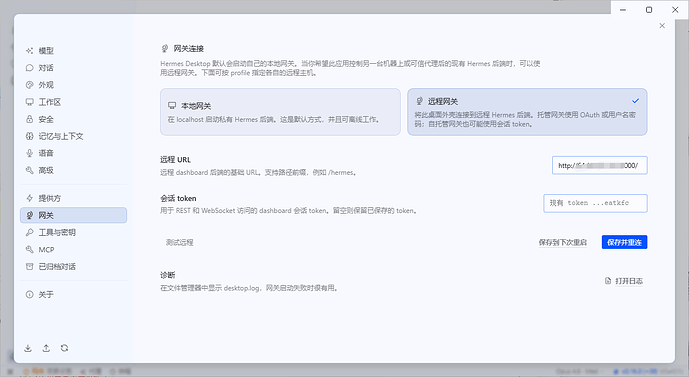Click the download icon at sidebar bottom

click(28, 348)
